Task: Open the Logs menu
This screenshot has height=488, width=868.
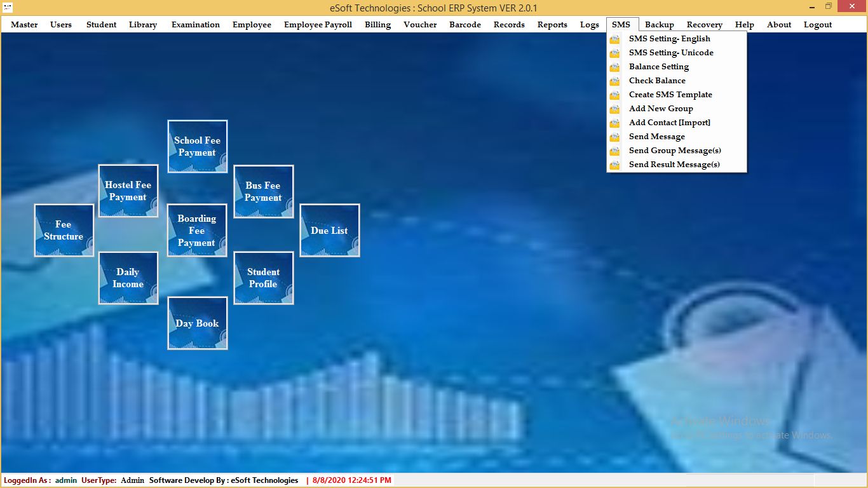Action: 590,25
